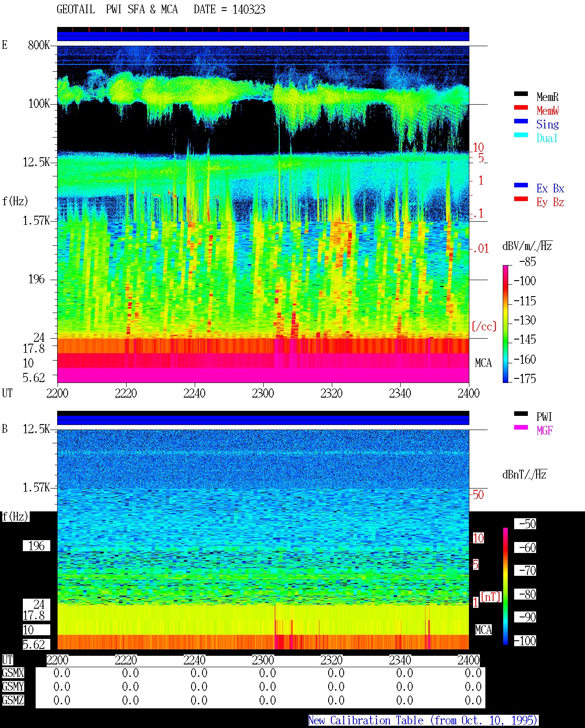
Task: Click the blue status bar above the B spectrogram
Action: [x=263, y=420]
